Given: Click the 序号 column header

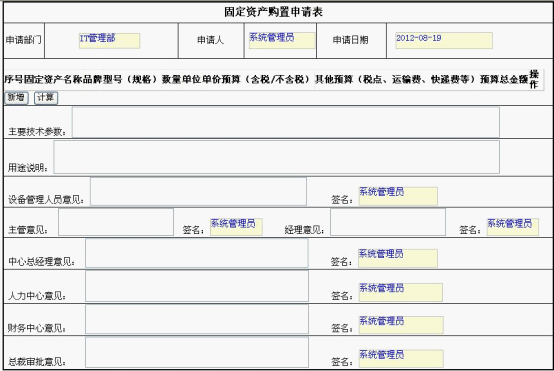Looking at the screenshot, I should tap(14, 79).
